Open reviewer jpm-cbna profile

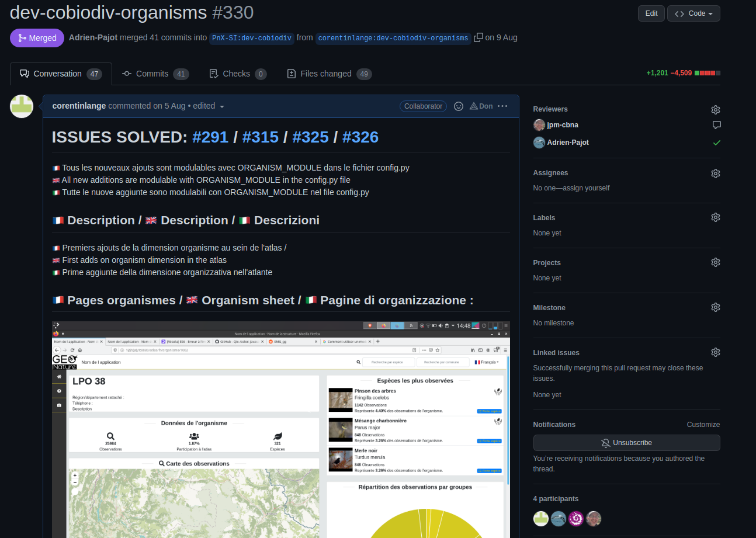click(563, 124)
